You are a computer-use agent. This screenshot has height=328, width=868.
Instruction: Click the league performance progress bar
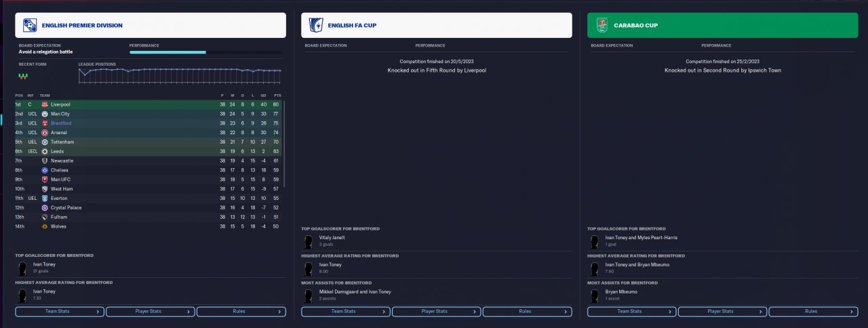pos(206,52)
